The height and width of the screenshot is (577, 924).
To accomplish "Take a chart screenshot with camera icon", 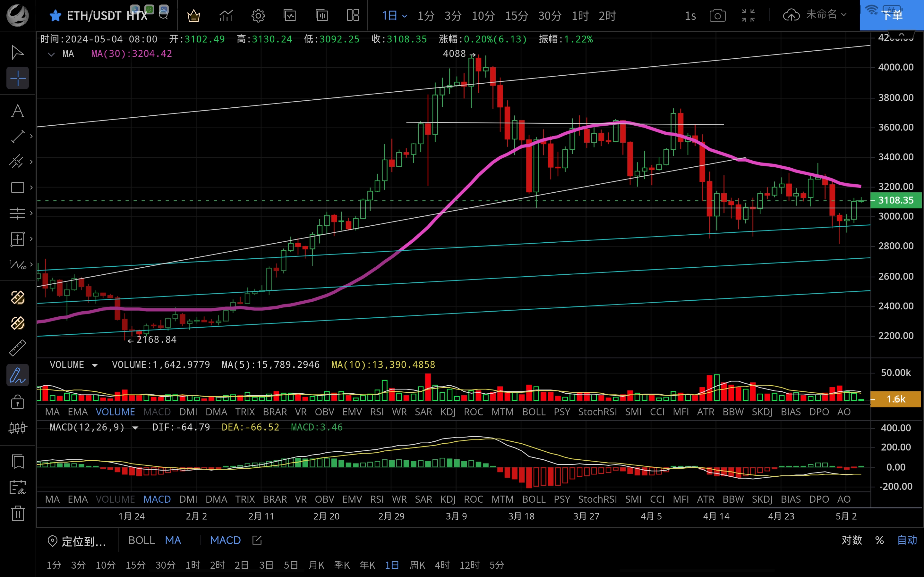I will pyautogui.click(x=717, y=16).
